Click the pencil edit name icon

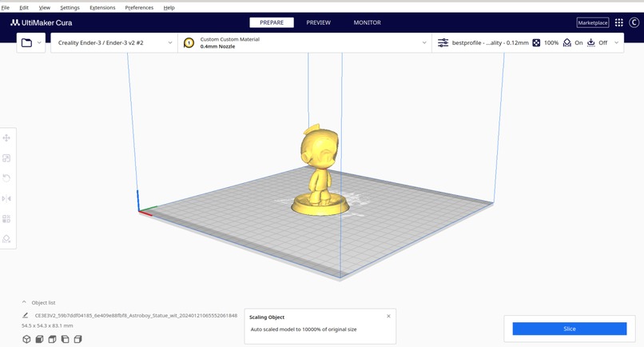(25, 315)
